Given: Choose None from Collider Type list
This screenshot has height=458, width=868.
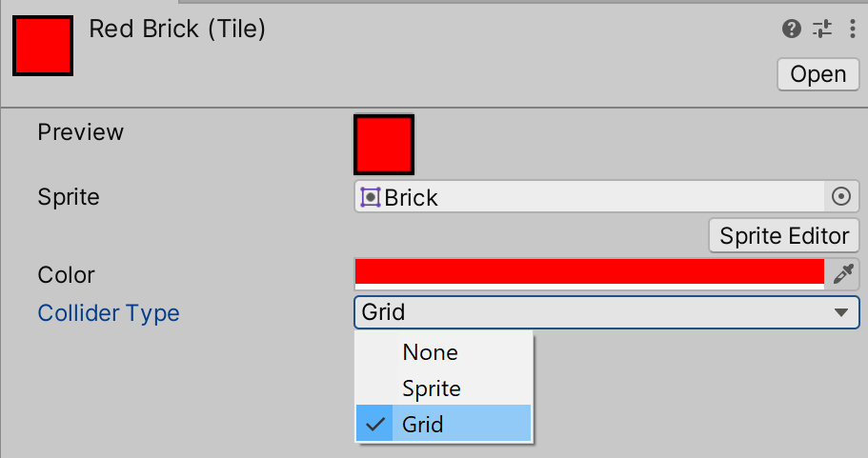Looking at the screenshot, I should pyautogui.click(x=431, y=352).
